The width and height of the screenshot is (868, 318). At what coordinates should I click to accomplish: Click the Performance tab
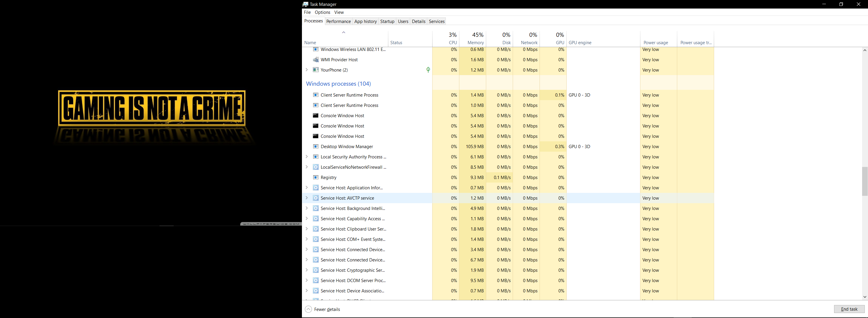click(x=338, y=21)
